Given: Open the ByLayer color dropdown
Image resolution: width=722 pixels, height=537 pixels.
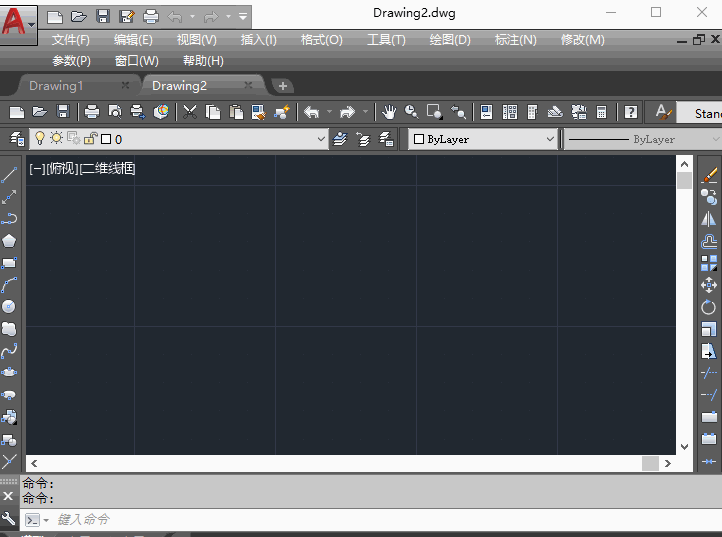Looking at the screenshot, I should tap(549, 140).
